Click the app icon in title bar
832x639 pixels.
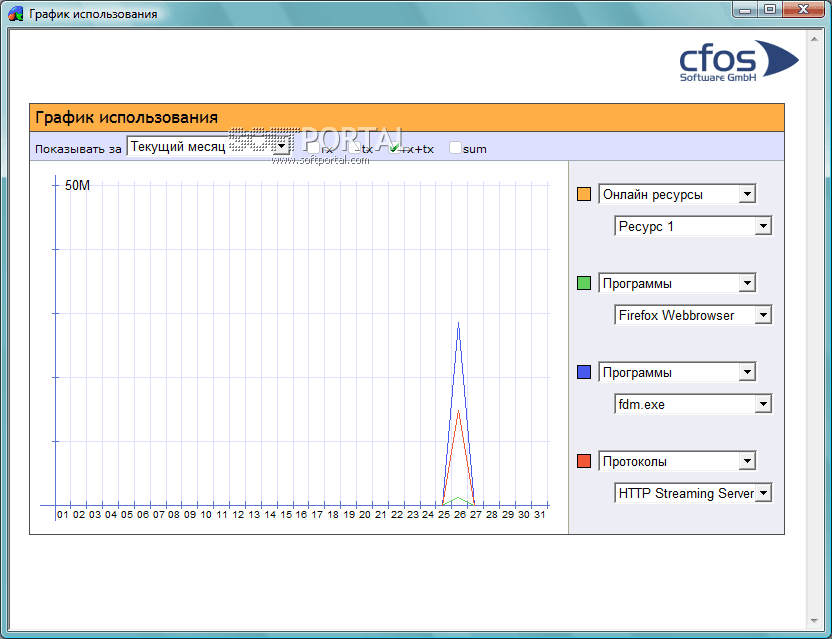coord(16,14)
